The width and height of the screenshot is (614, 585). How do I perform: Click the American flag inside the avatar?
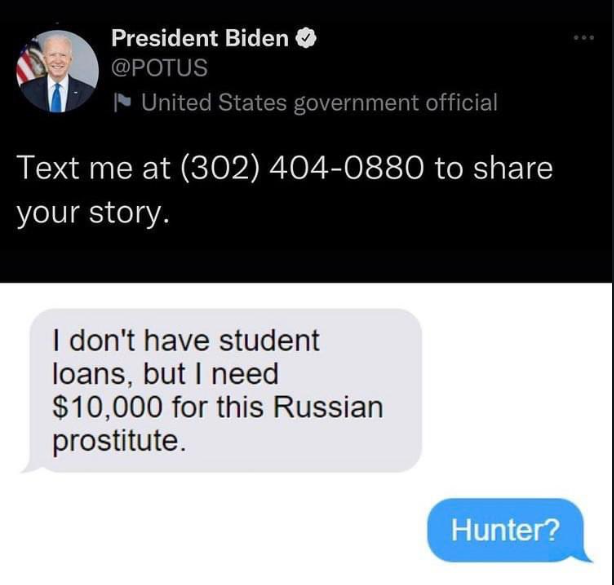[29, 63]
